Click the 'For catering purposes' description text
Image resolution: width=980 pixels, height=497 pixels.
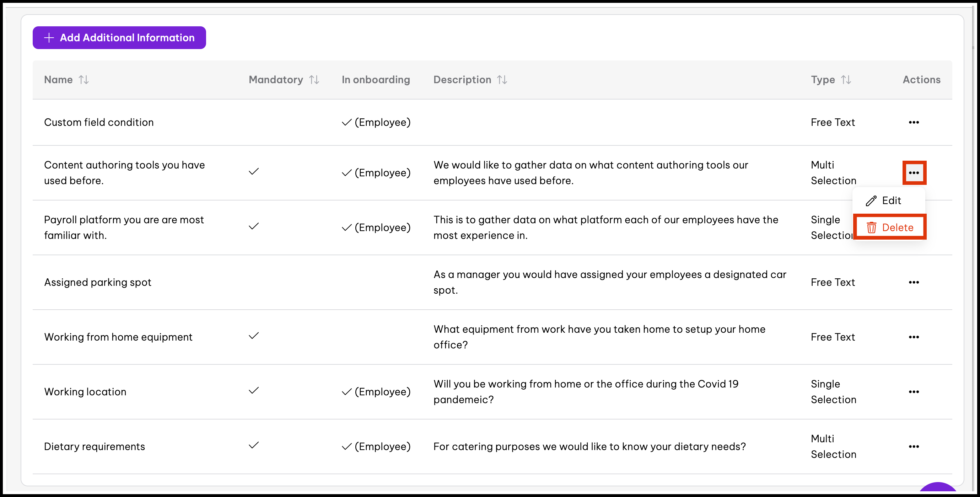point(590,447)
